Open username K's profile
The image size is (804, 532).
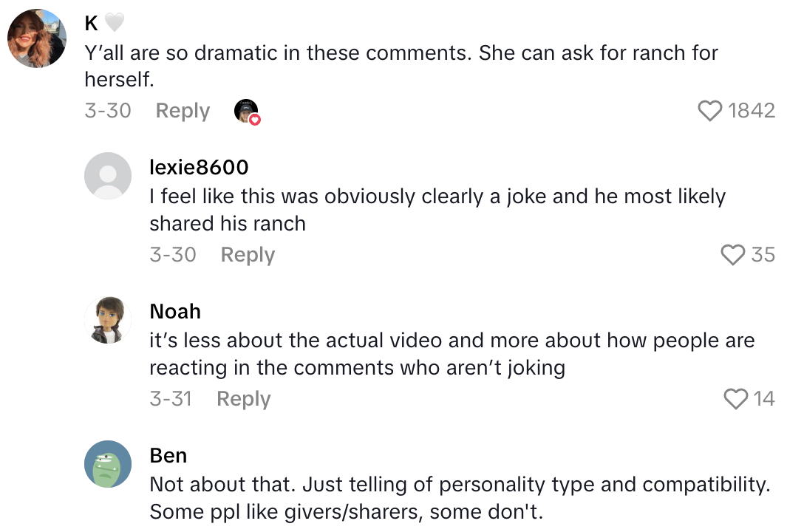pyautogui.click(x=92, y=24)
